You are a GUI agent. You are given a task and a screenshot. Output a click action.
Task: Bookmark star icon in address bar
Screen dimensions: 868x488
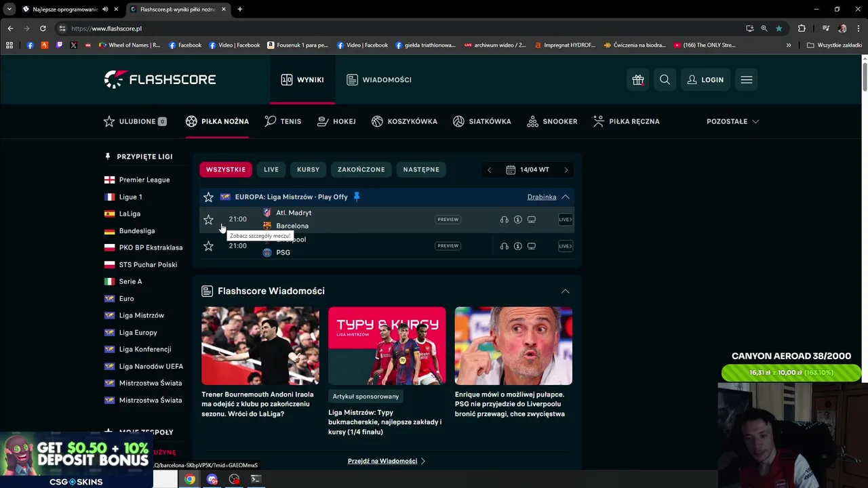tap(778, 28)
